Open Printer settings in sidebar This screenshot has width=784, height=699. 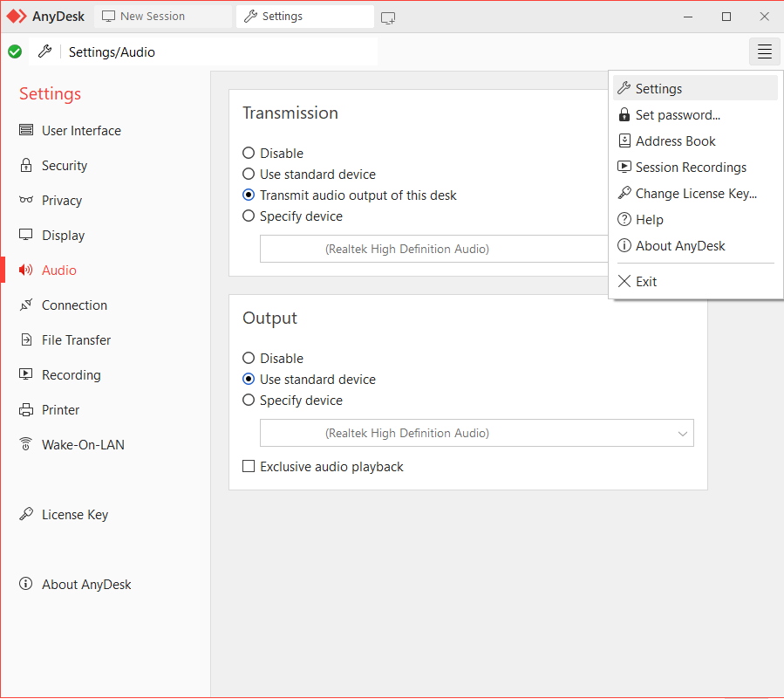click(x=60, y=410)
